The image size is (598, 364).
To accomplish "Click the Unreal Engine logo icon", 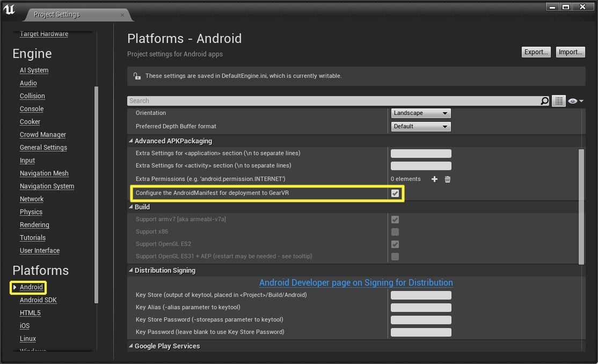I will pyautogui.click(x=9, y=9).
